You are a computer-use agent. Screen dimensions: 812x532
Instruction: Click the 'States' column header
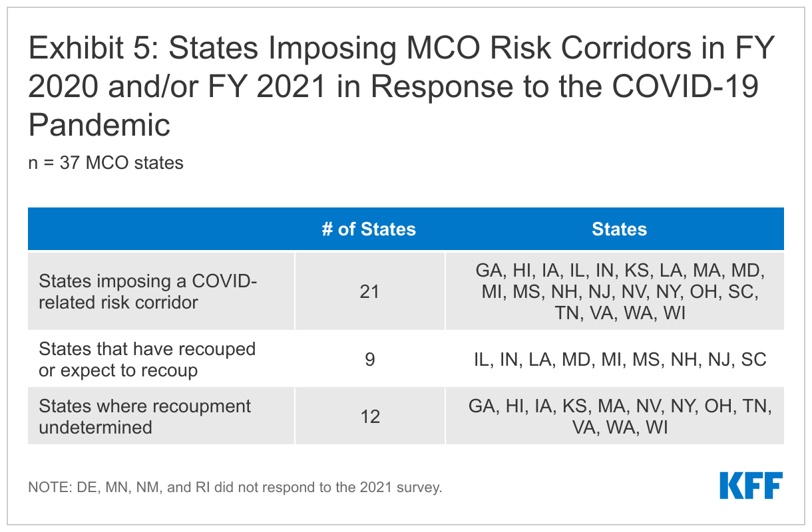(619, 229)
